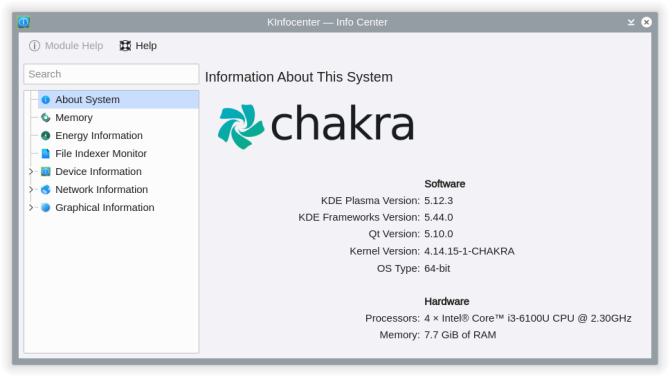Click the Hardware section heading
This screenshot has height=377, width=670.
pos(447,301)
